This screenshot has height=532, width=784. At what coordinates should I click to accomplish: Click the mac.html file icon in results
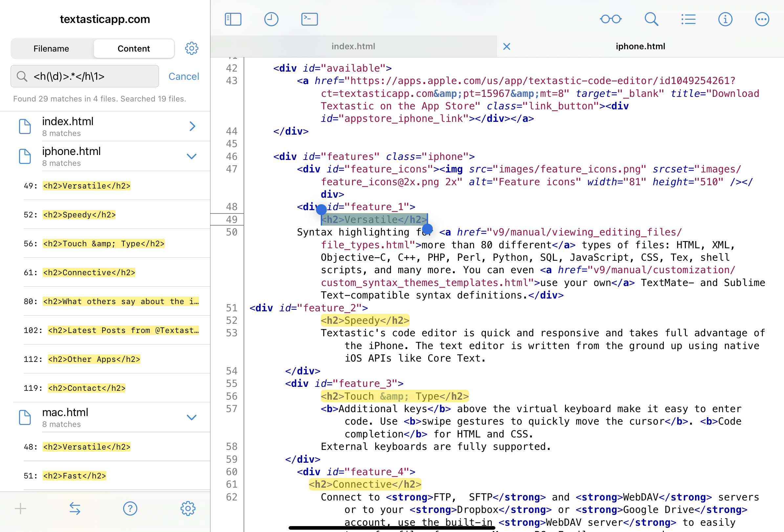point(25,417)
